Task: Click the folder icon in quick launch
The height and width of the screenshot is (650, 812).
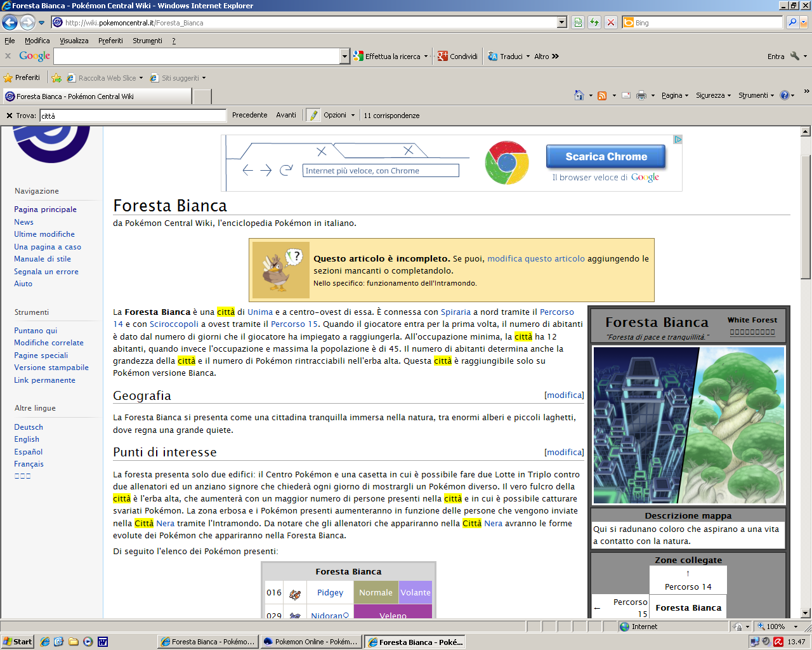Action: [x=74, y=642]
